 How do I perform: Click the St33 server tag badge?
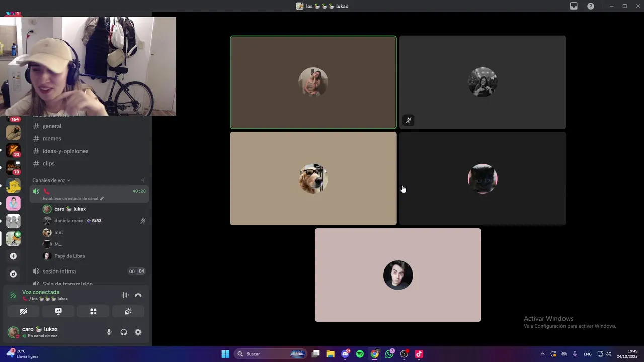[x=94, y=221]
